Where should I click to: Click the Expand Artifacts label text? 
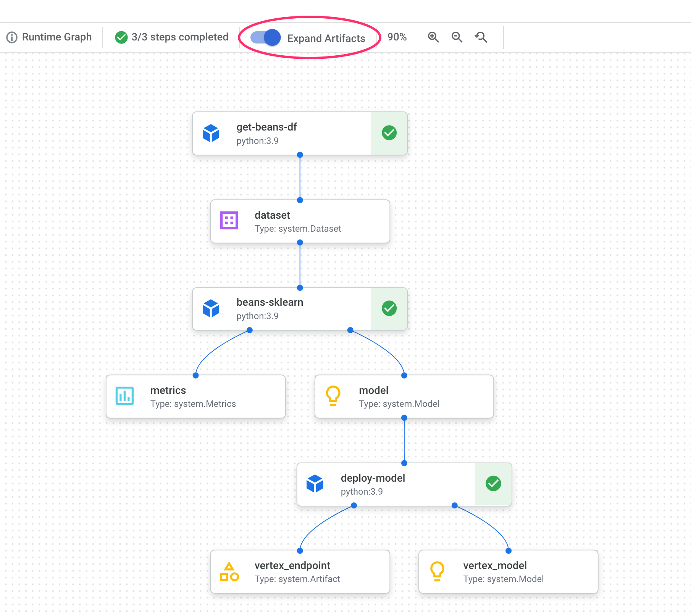[x=326, y=39]
